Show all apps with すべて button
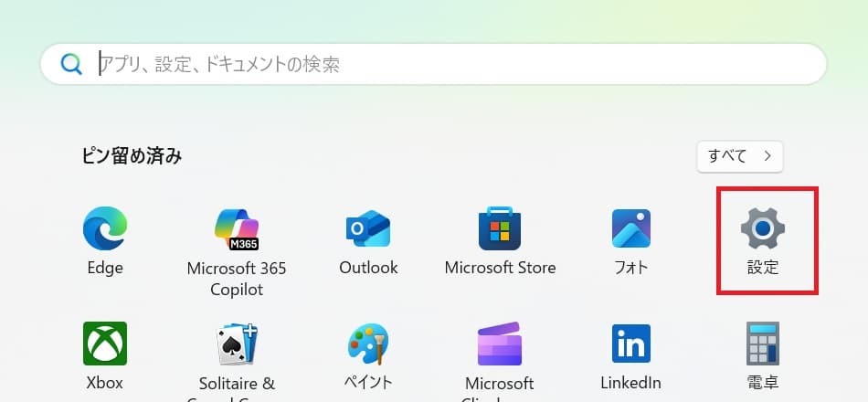Viewport: 868px width, 402px height. (739, 157)
